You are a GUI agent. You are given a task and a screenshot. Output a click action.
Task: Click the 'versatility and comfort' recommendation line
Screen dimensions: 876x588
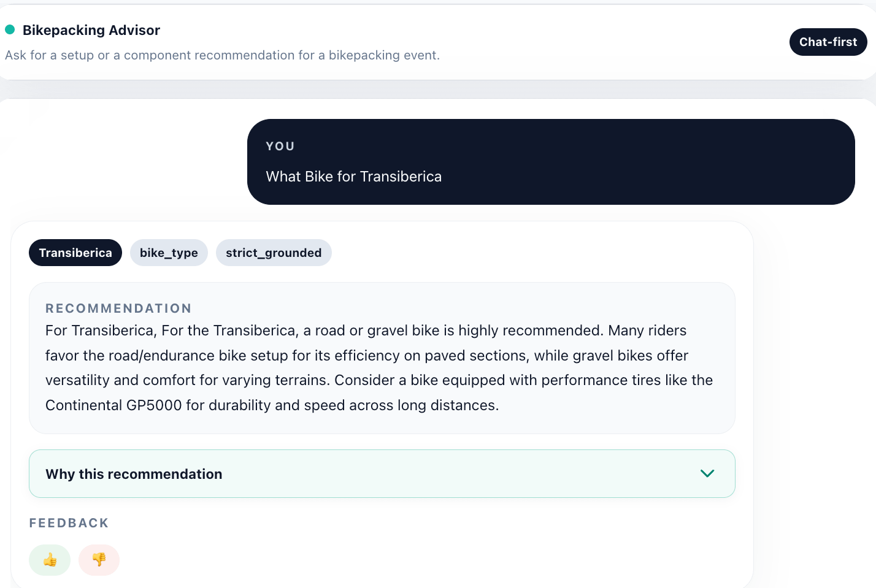point(379,380)
